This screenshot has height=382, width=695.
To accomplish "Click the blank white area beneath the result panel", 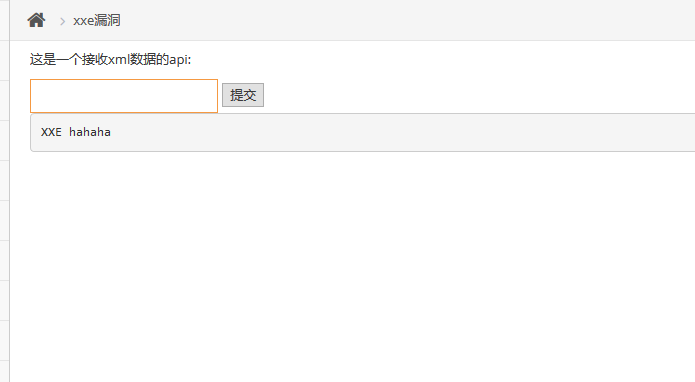I will point(355,266).
